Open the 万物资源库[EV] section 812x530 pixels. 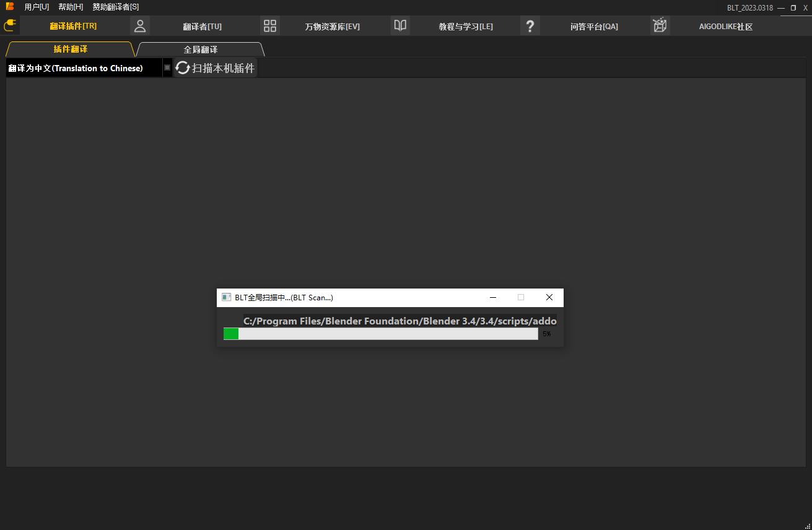332,27
